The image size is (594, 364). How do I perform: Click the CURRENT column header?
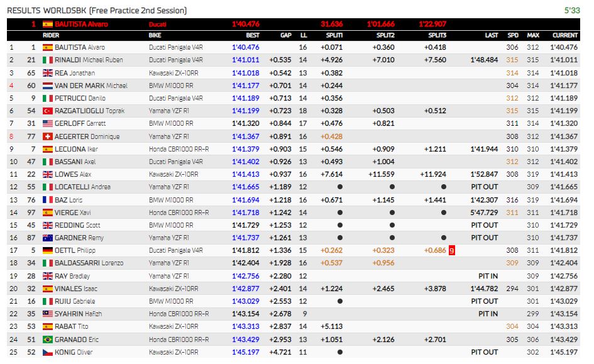tap(565, 35)
